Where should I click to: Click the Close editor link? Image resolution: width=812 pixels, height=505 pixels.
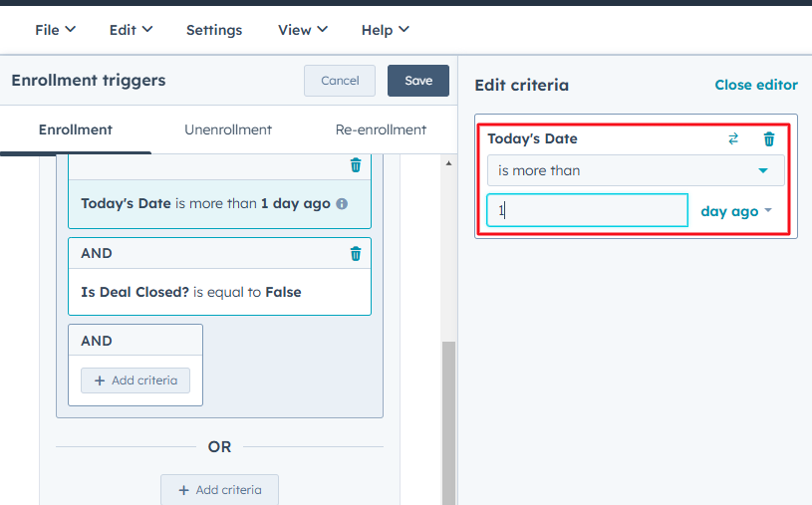click(x=756, y=85)
